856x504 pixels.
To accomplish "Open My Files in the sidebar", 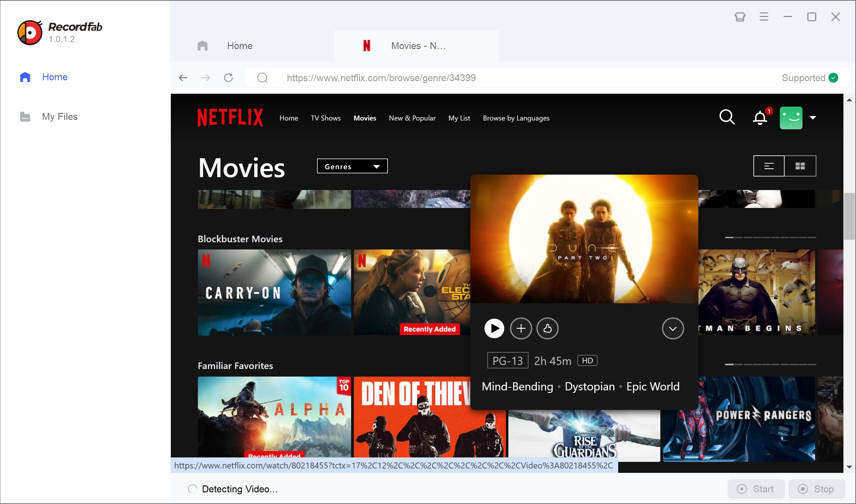I will point(48,116).
